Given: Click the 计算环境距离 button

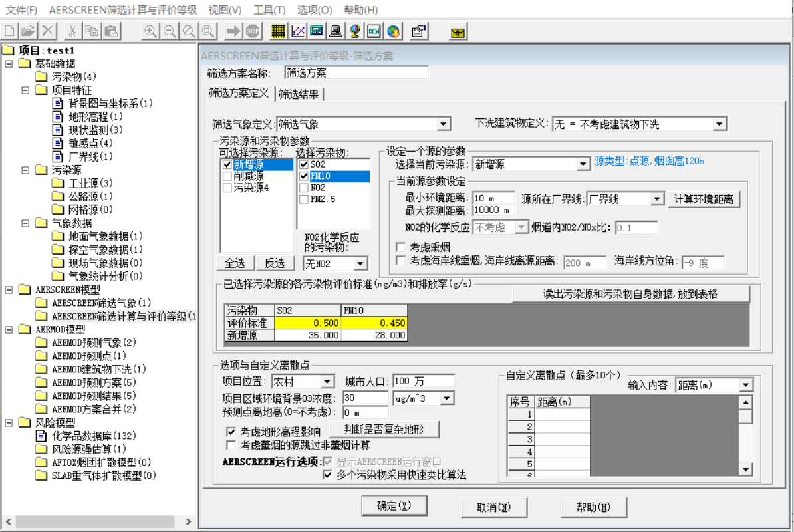Looking at the screenshot, I should (704, 199).
